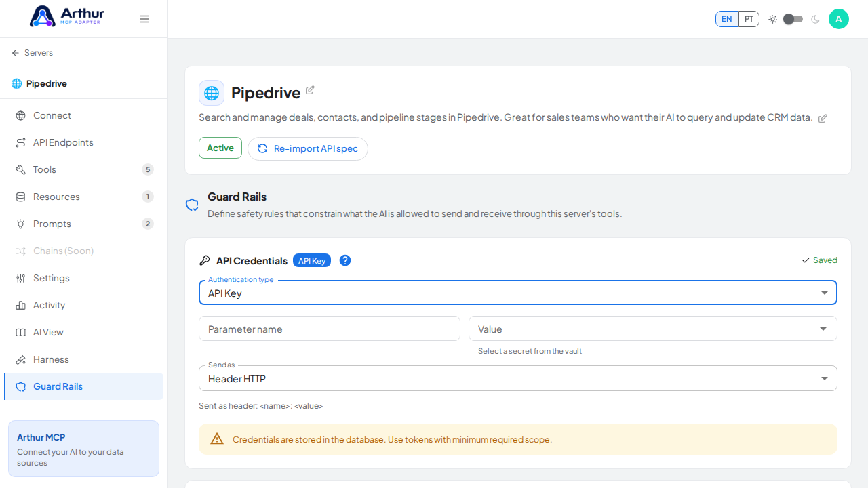Click the Tools wrench icon
This screenshot has height=488, width=868.
(x=21, y=169)
